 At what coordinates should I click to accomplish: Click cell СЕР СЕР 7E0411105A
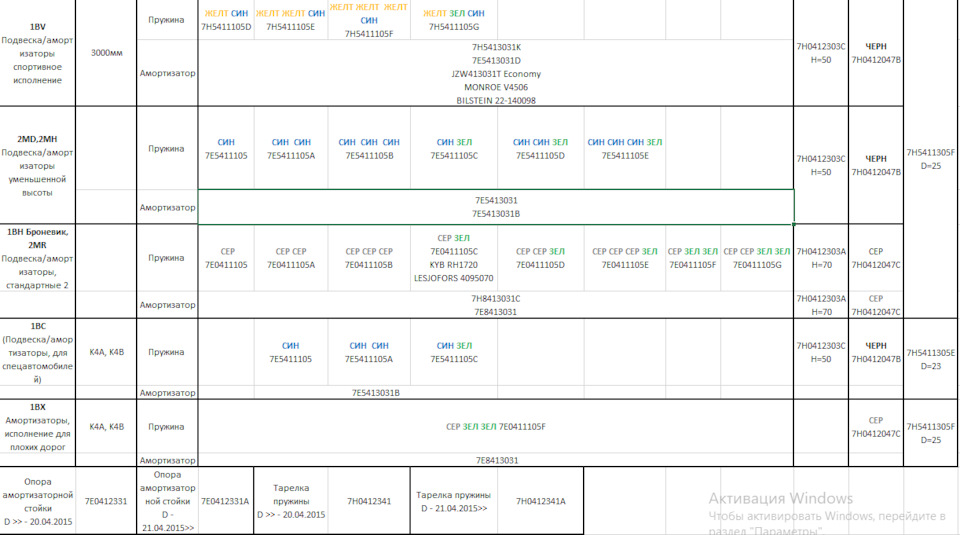pos(291,258)
